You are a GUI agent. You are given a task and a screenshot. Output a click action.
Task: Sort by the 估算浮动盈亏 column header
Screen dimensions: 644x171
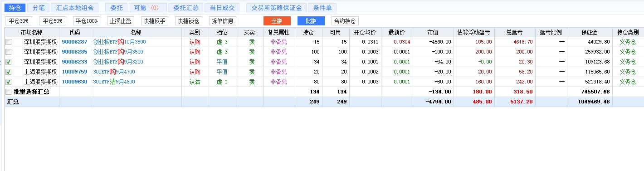(474, 32)
